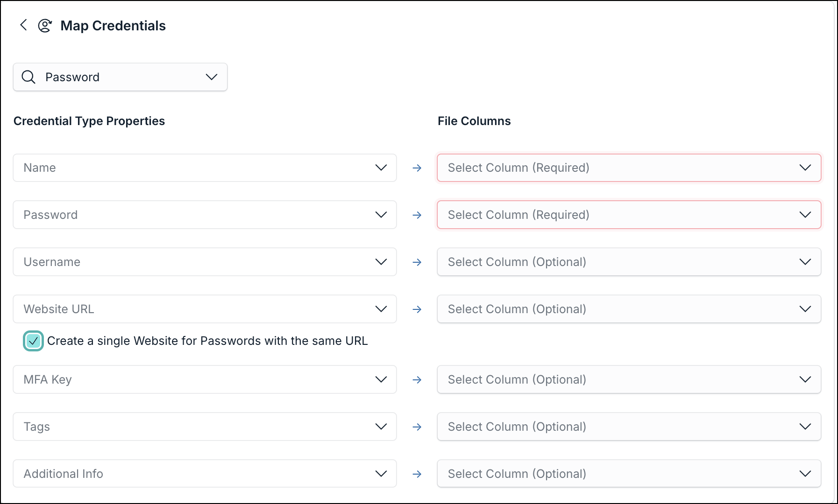Viewport: 838px width, 504px height.
Task: Click the mapping arrow beside Additional Info
Action: pyautogui.click(x=417, y=474)
